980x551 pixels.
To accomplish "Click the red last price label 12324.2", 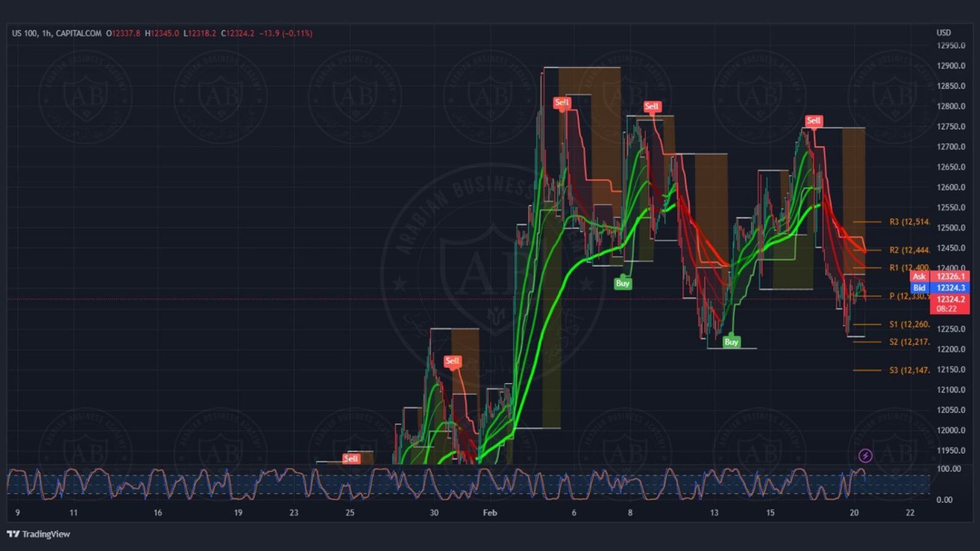I will pos(949,299).
